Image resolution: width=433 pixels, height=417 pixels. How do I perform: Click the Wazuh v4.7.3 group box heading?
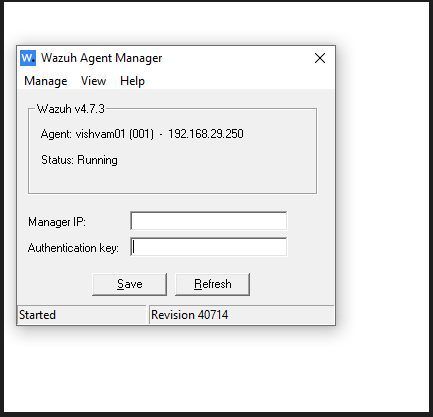tap(71, 109)
